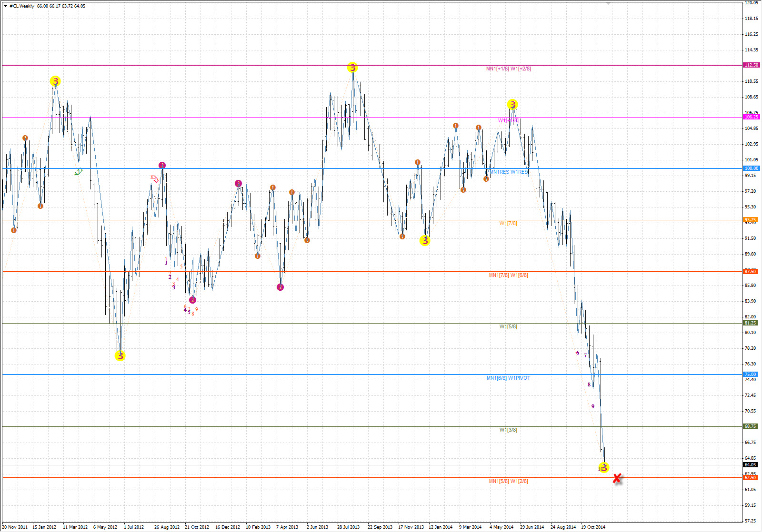The image size is (762, 532).
Task: Open the chart menu triangle beside #CL,Weekly
Action: pyautogui.click(x=5, y=6)
